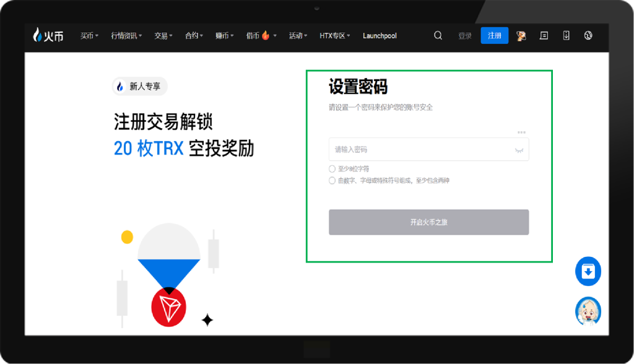Open the globe language selector icon

588,36
